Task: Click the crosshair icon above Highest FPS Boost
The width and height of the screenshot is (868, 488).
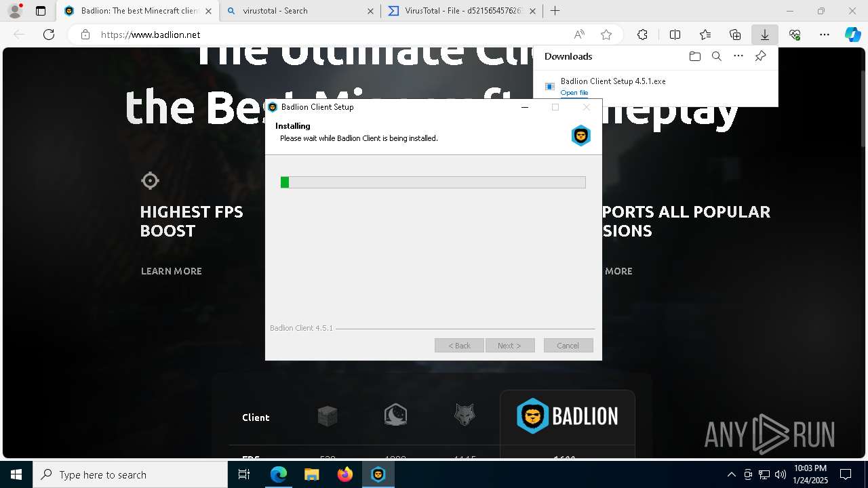Action: coord(150,180)
